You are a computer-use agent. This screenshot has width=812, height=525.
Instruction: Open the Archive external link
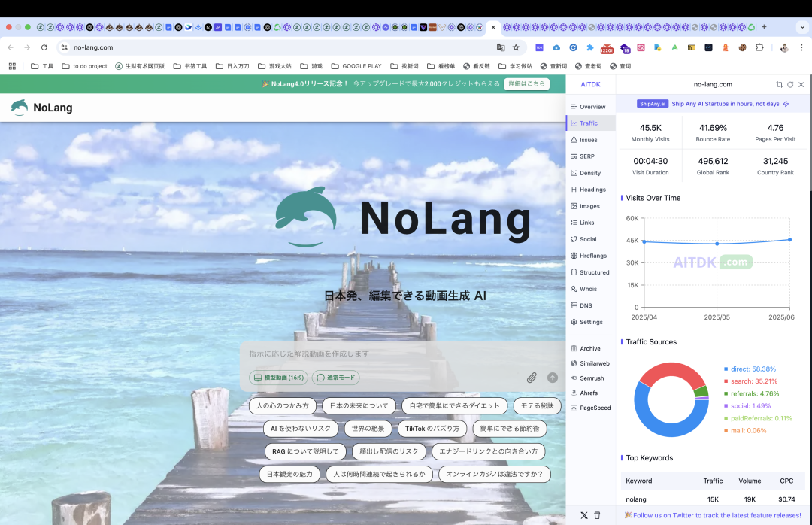(x=586, y=349)
